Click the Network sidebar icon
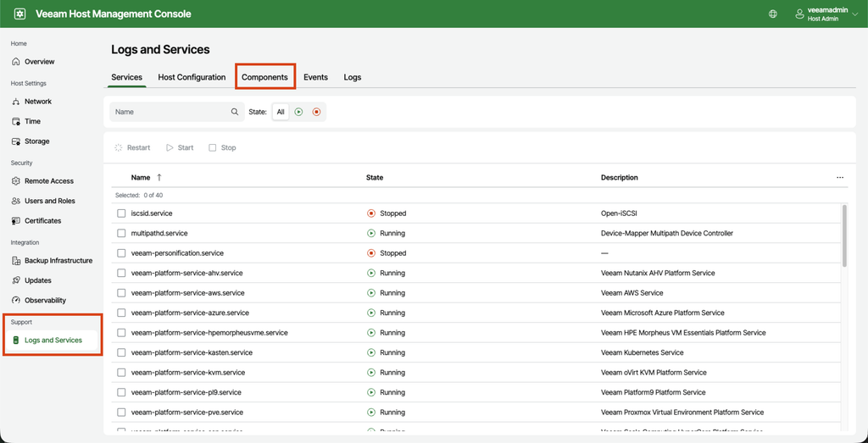Viewport: 868px width, 443px height. tap(16, 102)
